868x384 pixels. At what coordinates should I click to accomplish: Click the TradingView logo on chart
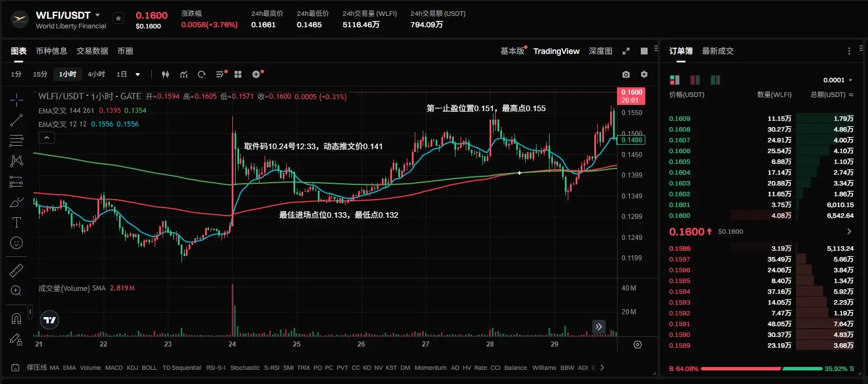[49, 320]
